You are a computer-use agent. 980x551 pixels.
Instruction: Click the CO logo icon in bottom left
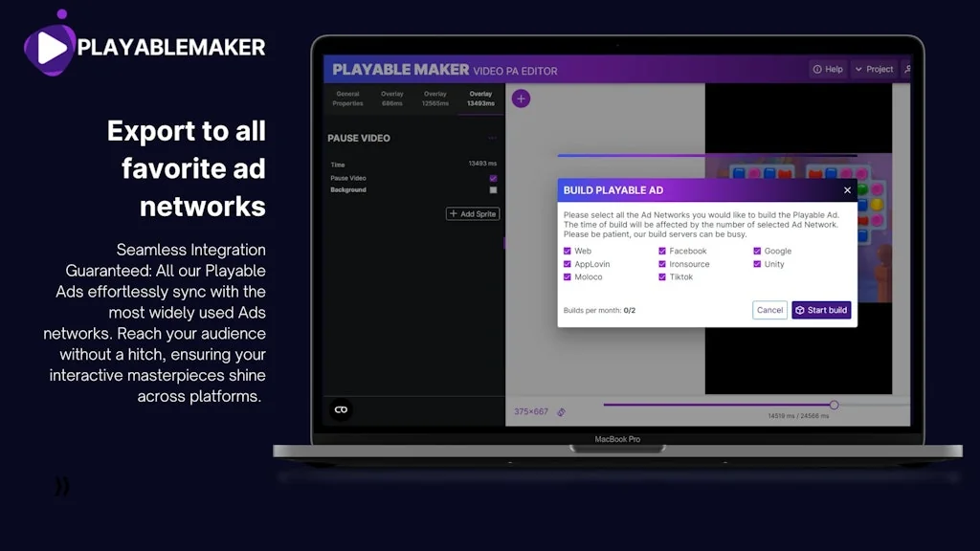pos(340,410)
